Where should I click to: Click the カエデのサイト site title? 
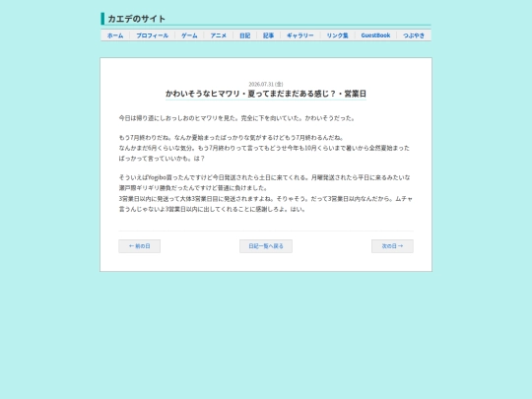(136, 19)
